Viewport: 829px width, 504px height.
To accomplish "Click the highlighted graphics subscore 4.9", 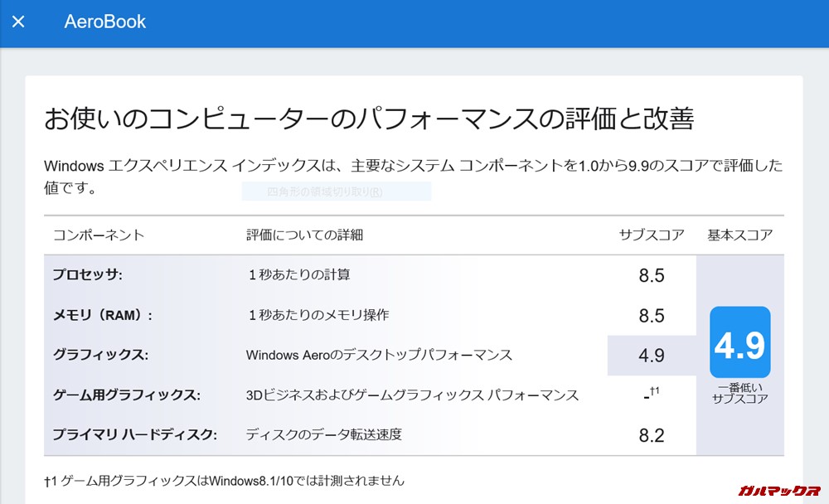I will click(652, 356).
